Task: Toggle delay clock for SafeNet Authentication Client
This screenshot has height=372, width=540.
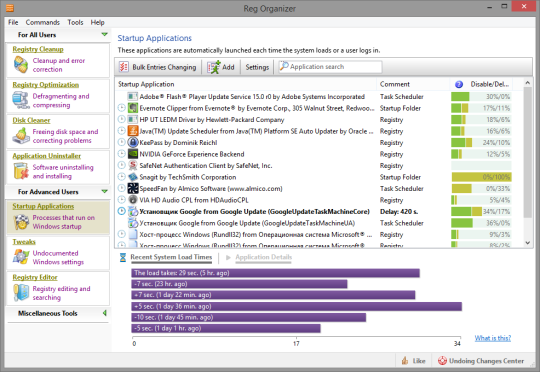Action: point(121,165)
